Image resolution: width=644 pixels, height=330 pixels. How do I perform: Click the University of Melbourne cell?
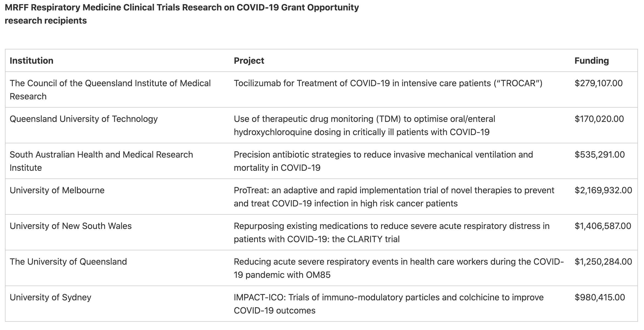coord(57,190)
